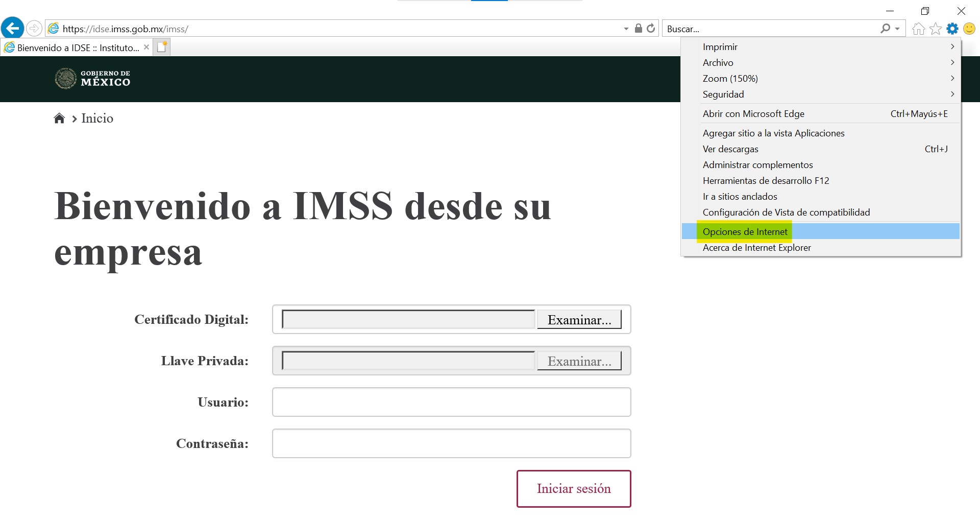This screenshot has width=980, height=521.
Task: Open a new tab button
Action: click(x=162, y=47)
